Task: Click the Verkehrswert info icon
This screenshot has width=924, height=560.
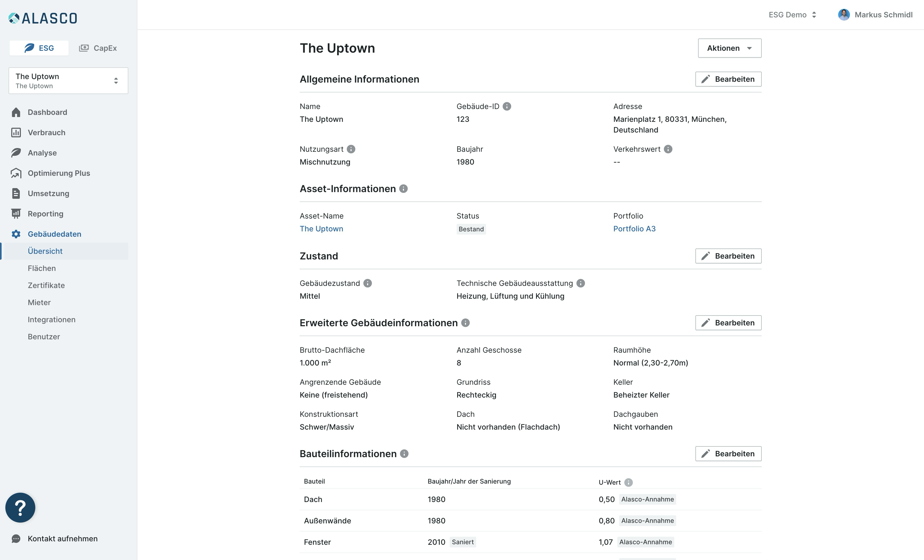Action: [668, 149]
